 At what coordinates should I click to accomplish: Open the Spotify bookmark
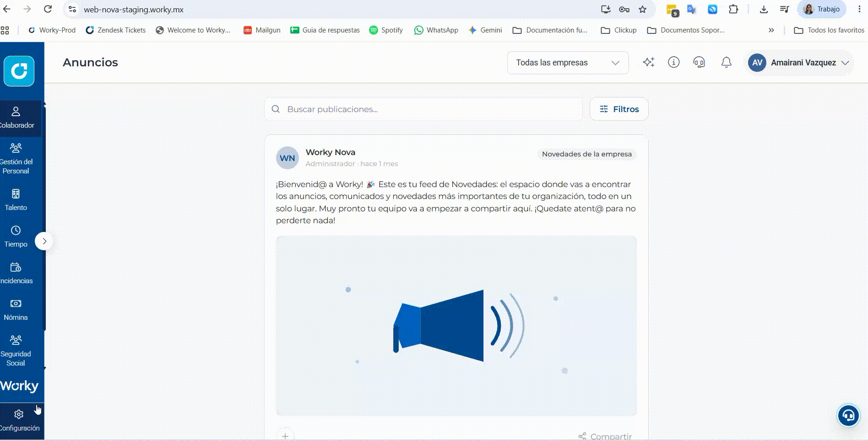tap(386, 30)
